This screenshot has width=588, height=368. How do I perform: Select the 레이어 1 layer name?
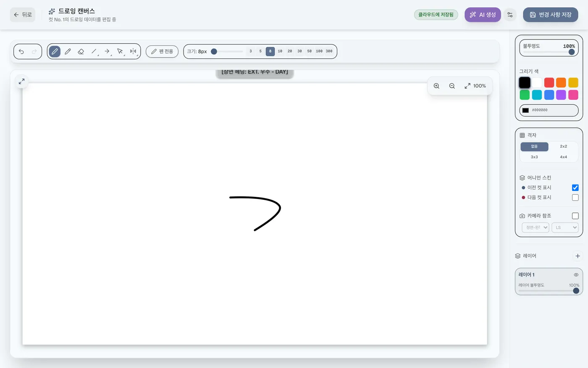point(527,275)
